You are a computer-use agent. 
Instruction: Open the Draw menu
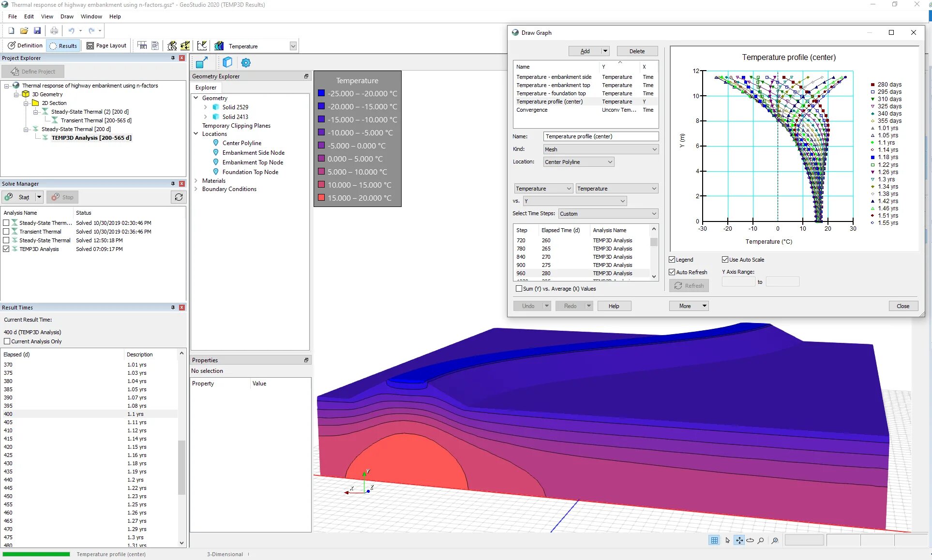coord(67,16)
